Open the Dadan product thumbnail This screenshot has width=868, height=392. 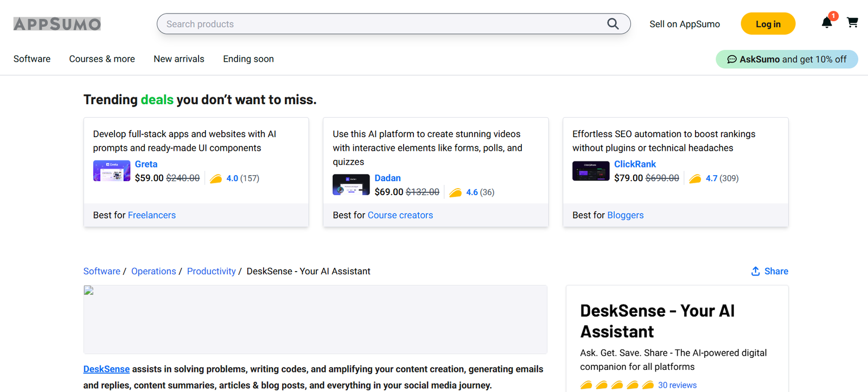[x=351, y=185]
